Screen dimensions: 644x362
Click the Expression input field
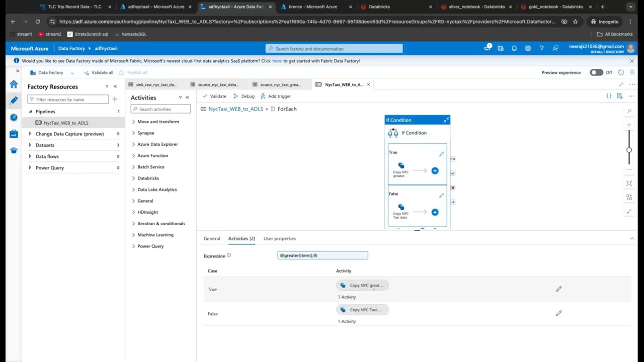(323, 255)
